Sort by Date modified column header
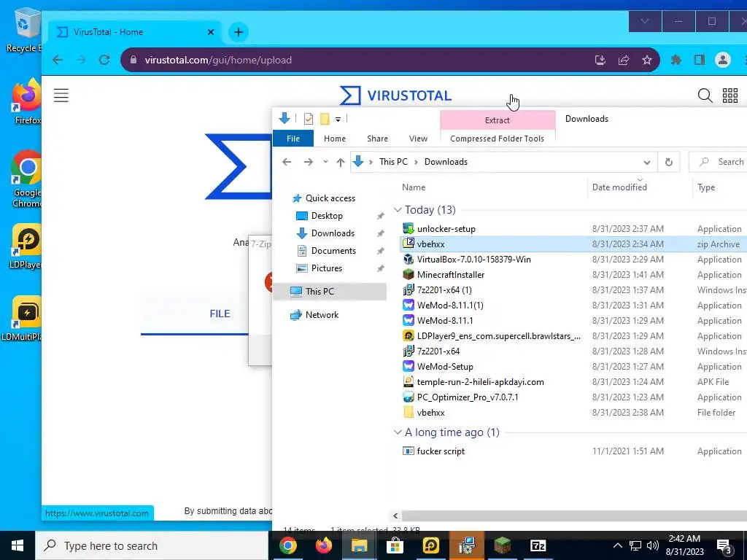Image resolution: width=747 pixels, height=560 pixels. click(x=619, y=187)
